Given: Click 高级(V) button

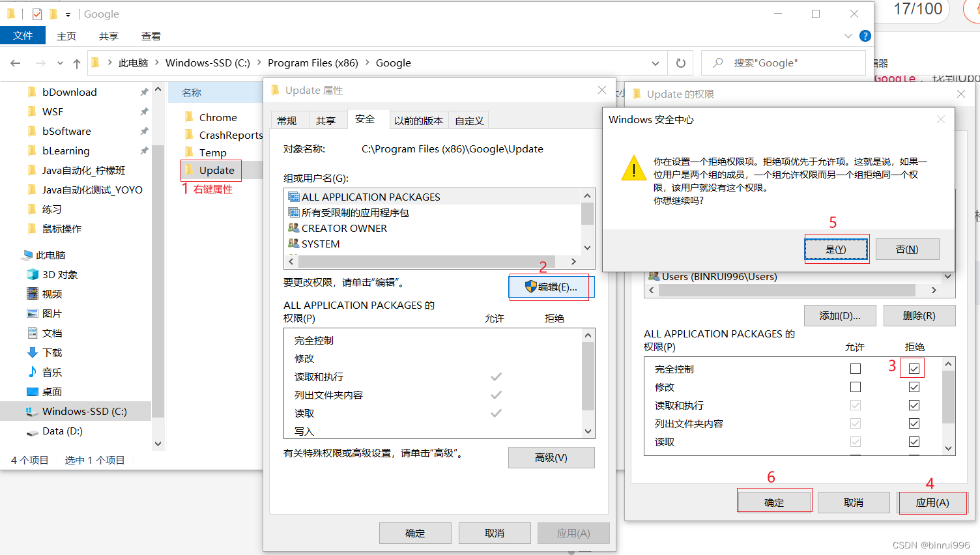Looking at the screenshot, I should (x=551, y=457).
